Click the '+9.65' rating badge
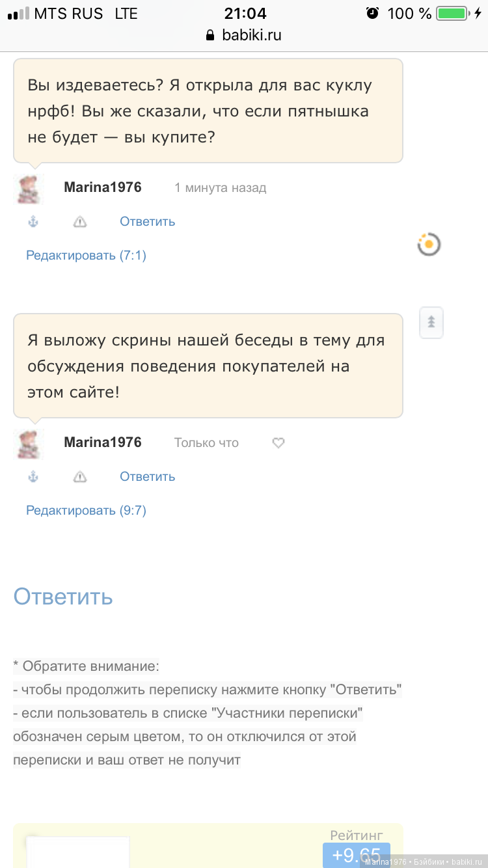The height and width of the screenshot is (868, 488). pyautogui.click(x=356, y=856)
